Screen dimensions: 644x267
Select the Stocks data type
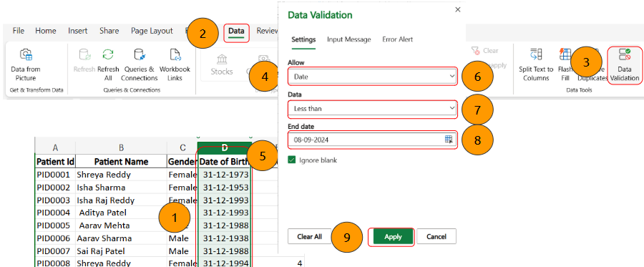pos(222,65)
